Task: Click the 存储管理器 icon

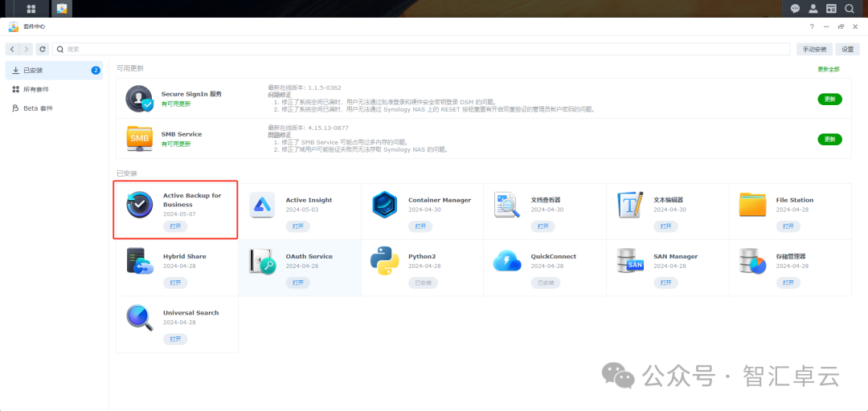Action: tap(752, 262)
